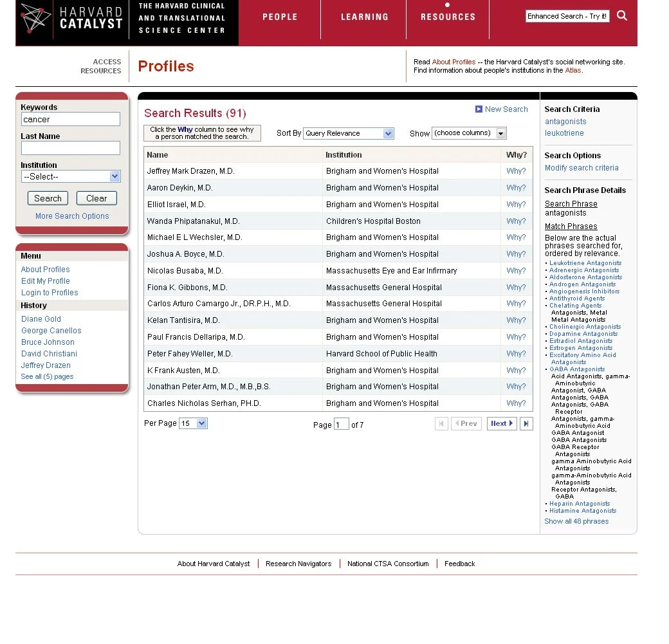669x644 pixels.
Task: Select Paul Francis Dellaripa, M.D.
Action: coord(196,337)
